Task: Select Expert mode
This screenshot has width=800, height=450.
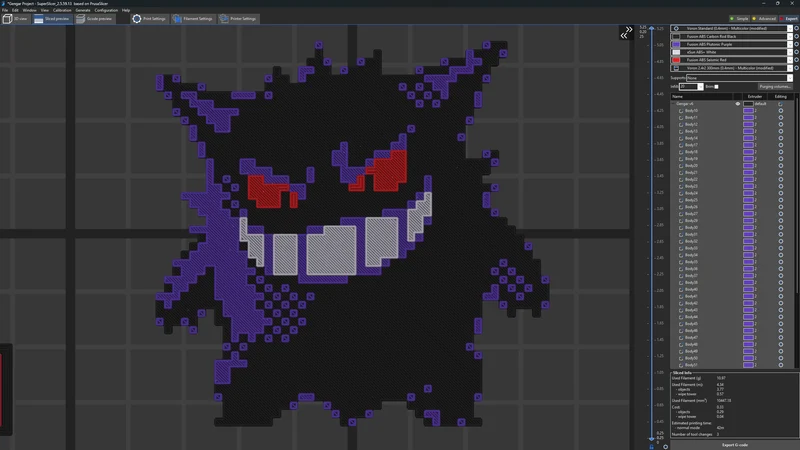Action: coord(789,19)
